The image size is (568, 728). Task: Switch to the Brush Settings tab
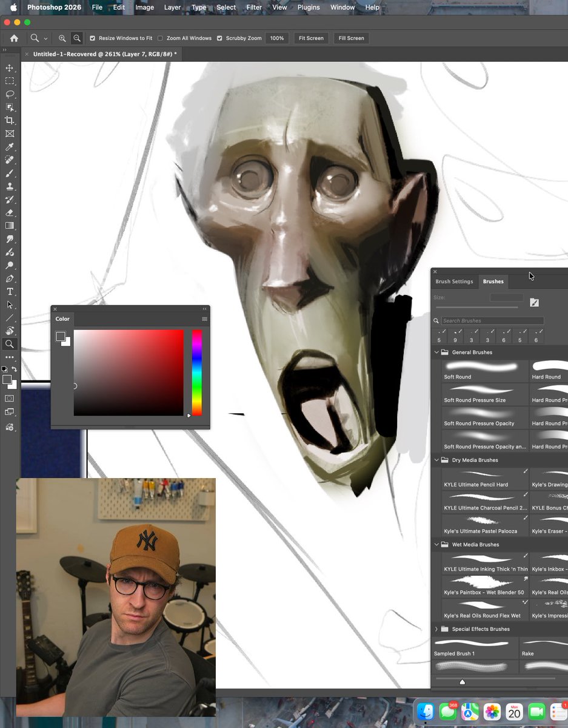(x=454, y=281)
